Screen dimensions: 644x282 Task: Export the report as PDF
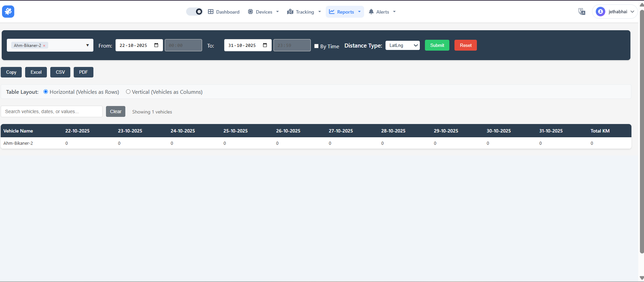[84, 72]
